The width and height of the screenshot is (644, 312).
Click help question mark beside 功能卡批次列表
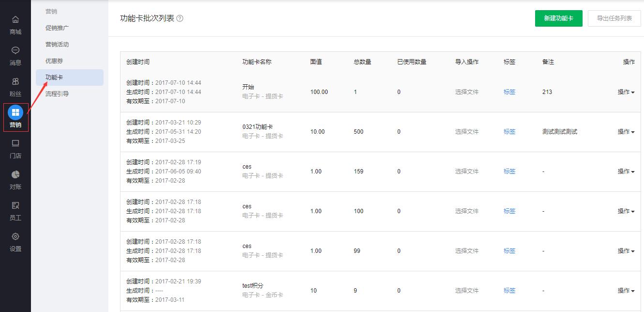click(x=180, y=18)
